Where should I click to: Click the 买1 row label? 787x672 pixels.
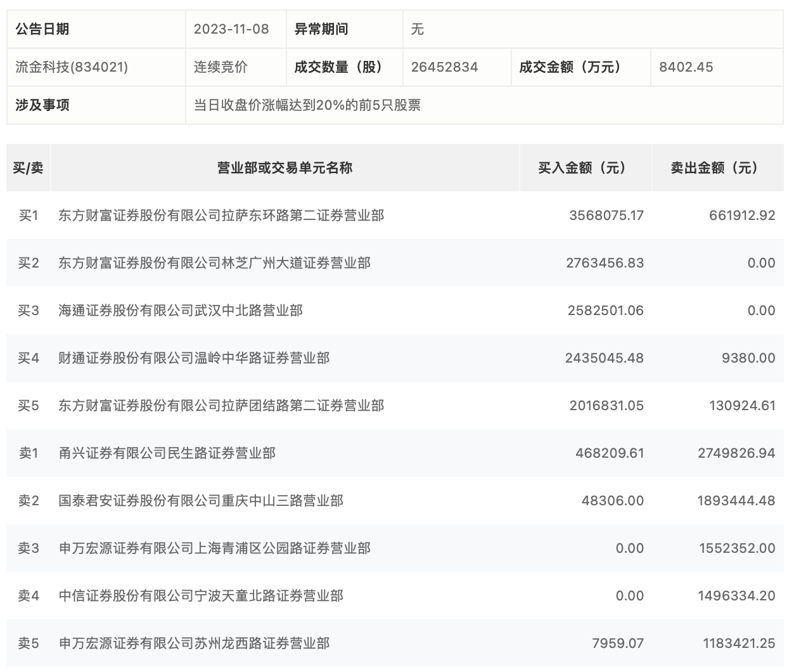point(29,216)
